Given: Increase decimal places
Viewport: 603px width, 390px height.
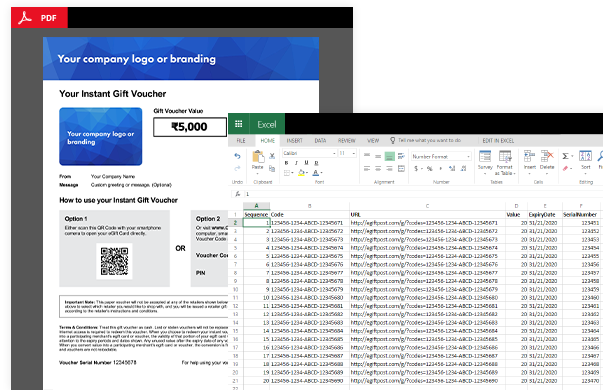Looking at the screenshot, I should 452,168.
